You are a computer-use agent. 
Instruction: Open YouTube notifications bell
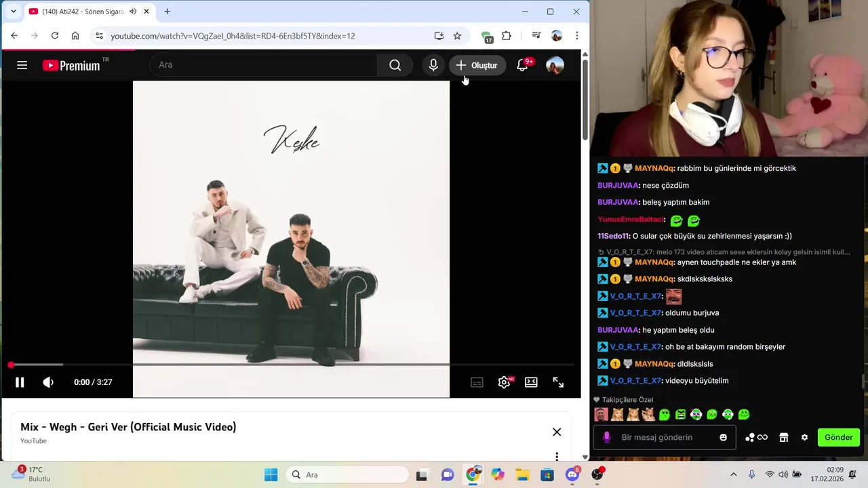point(522,65)
